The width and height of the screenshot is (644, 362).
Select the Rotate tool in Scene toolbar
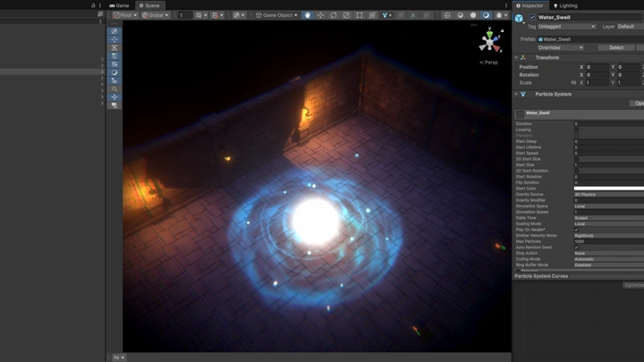[x=334, y=15]
